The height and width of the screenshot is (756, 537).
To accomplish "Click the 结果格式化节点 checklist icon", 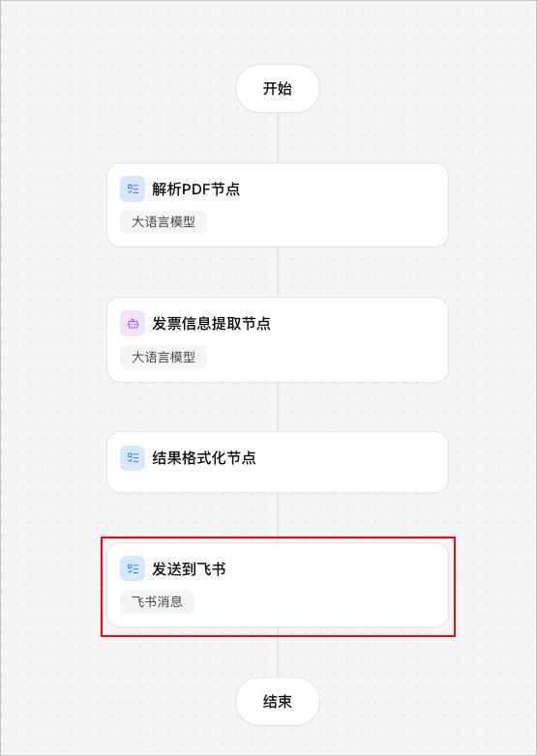I will point(133,458).
